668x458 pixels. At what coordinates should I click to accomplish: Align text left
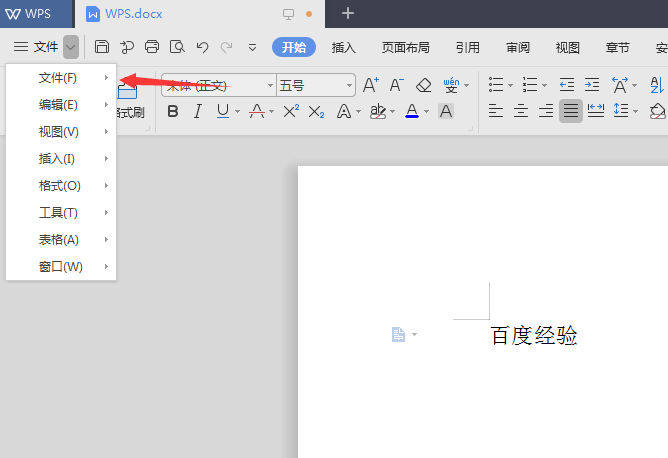(496, 111)
